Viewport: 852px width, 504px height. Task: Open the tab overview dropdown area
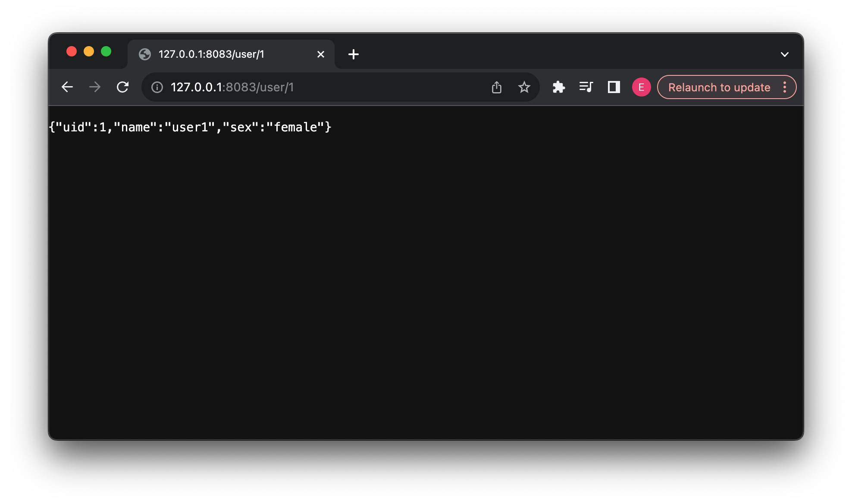click(785, 54)
